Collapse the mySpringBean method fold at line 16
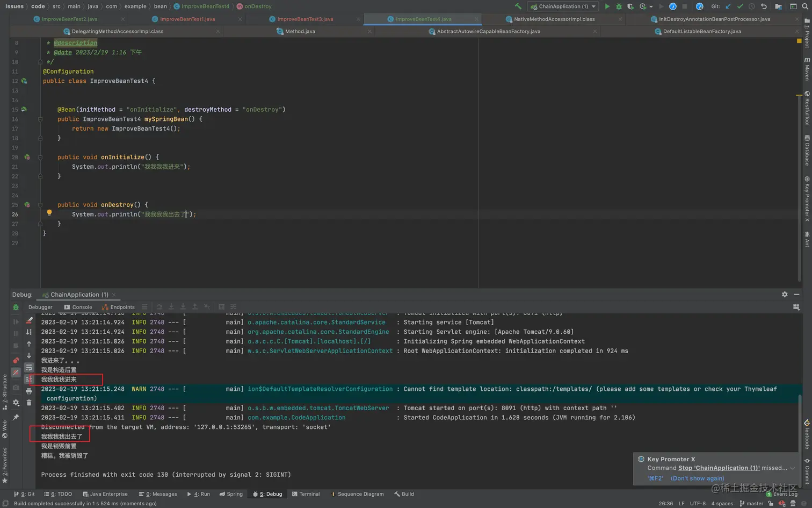This screenshot has width=812, height=508. pyautogui.click(x=40, y=119)
